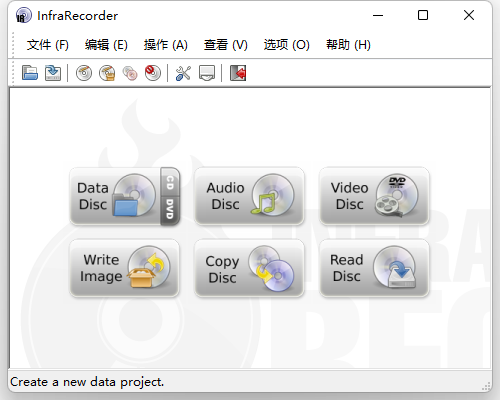Screen dimensions: 500x400
Task: Choose the DVD side tab on Data Disc
Action: (170, 211)
